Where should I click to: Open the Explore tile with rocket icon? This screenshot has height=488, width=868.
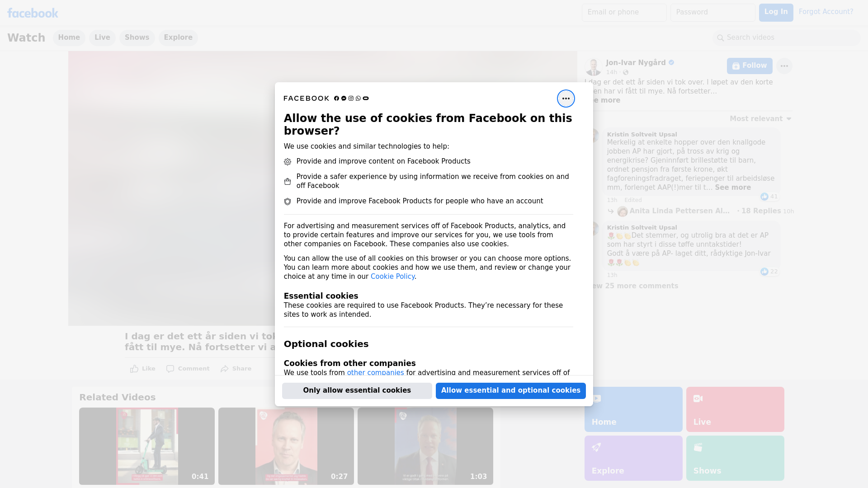coord(633,458)
